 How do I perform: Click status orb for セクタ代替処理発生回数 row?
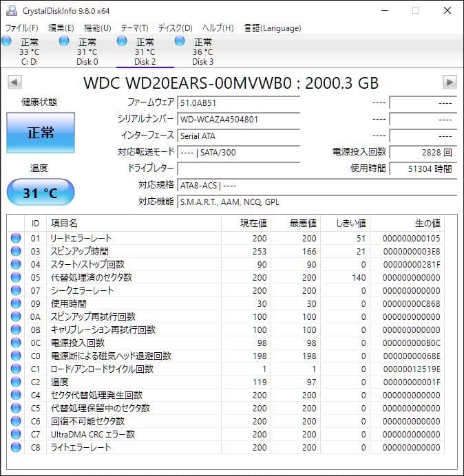point(16,395)
